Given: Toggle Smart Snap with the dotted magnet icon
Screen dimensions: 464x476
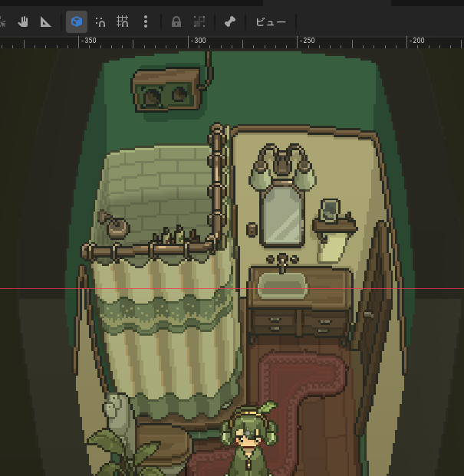Looking at the screenshot, I should 100,22.
